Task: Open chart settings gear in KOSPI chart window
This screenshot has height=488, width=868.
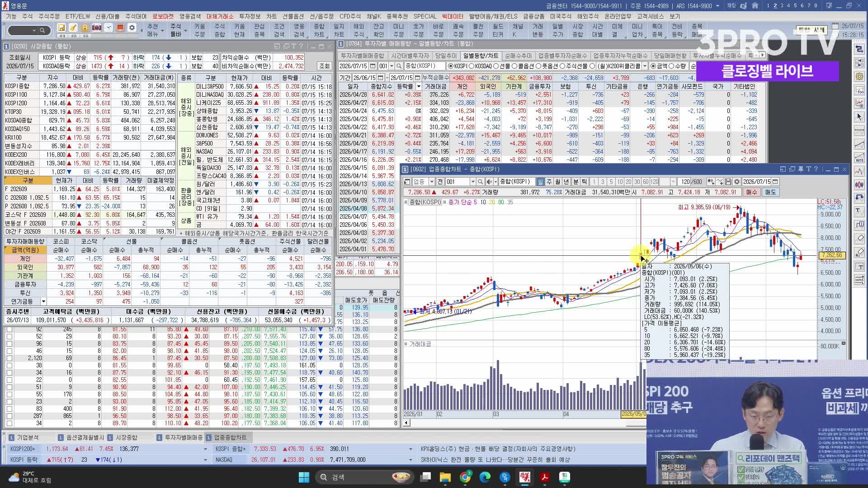Action: [737, 182]
